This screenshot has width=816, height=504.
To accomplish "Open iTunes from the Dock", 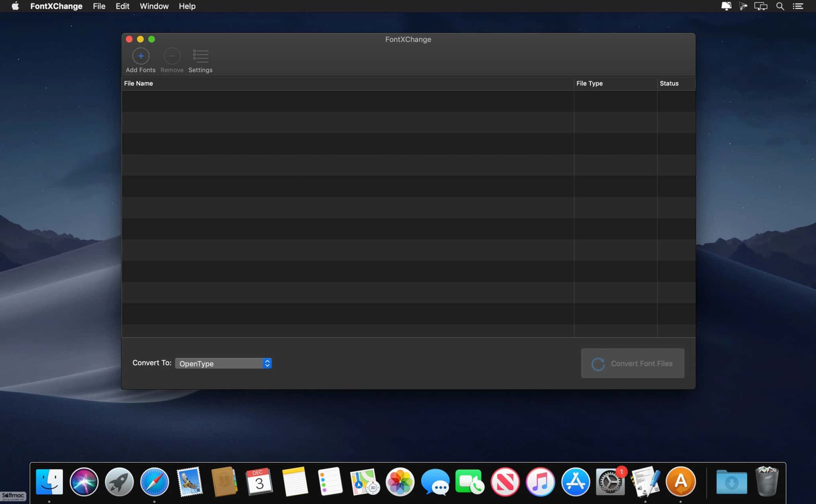I will pyautogui.click(x=540, y=482).
